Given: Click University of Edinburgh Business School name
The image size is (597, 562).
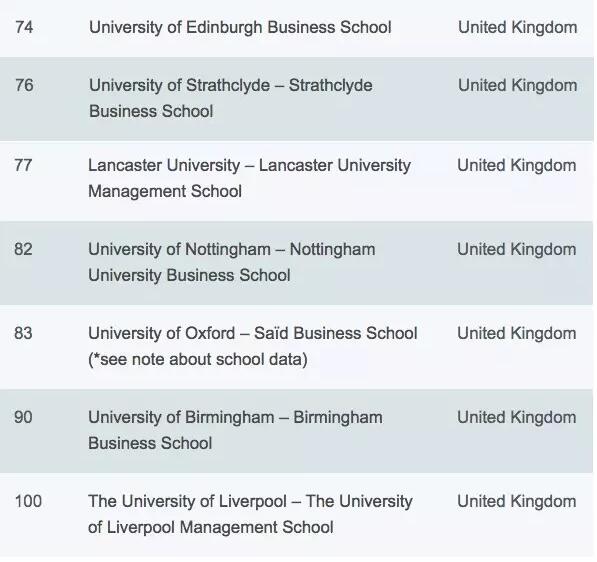Looking at the screenshot, I should (240, 28).
